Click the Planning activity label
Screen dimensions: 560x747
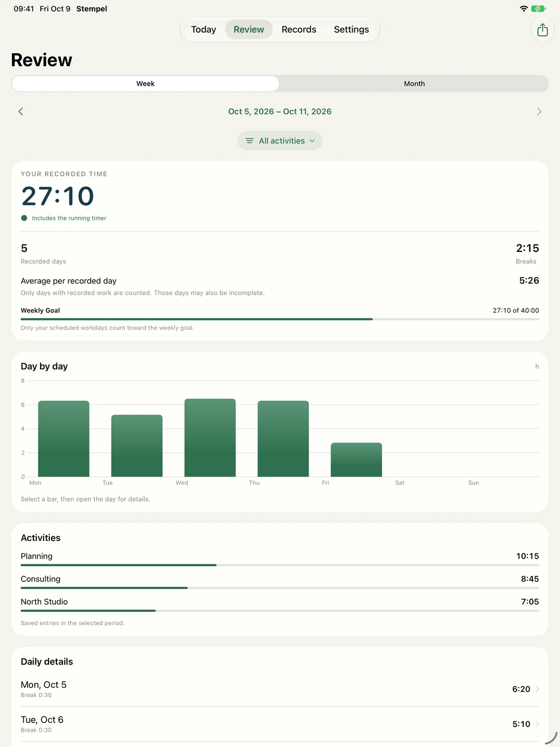point(36,556)
